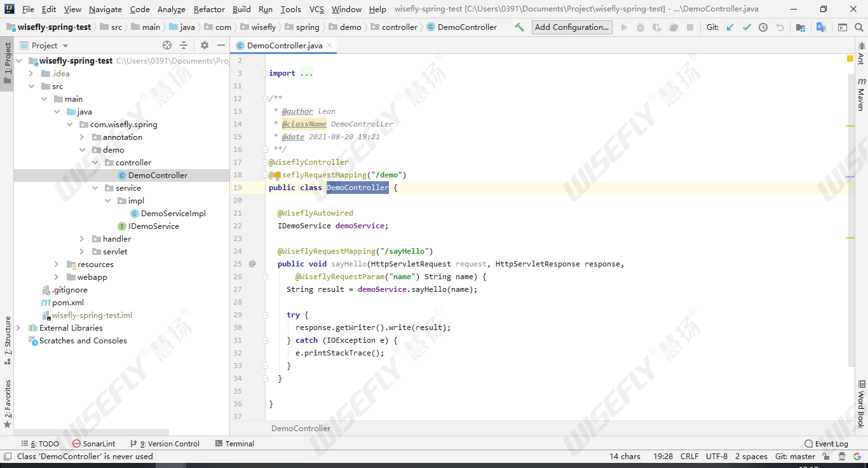Expand the .idea folder arrow

click(31, 73)
